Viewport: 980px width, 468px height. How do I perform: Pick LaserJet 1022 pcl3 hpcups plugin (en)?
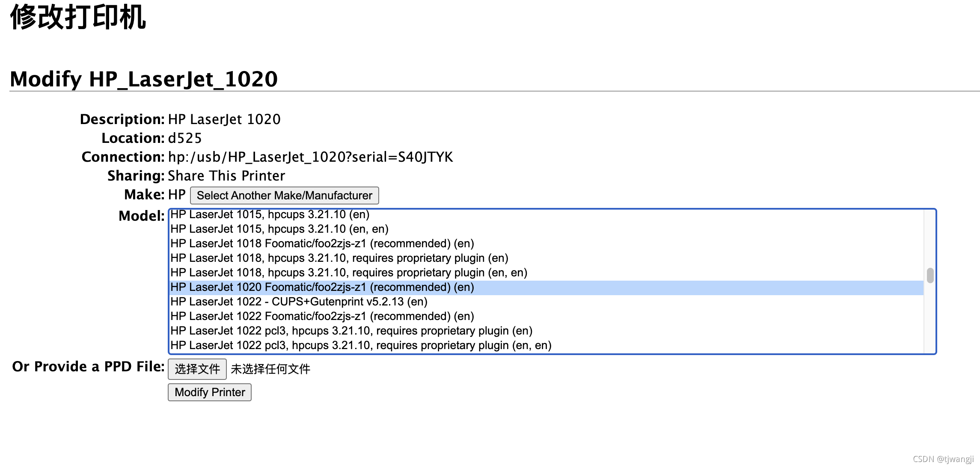coord(351,331)
